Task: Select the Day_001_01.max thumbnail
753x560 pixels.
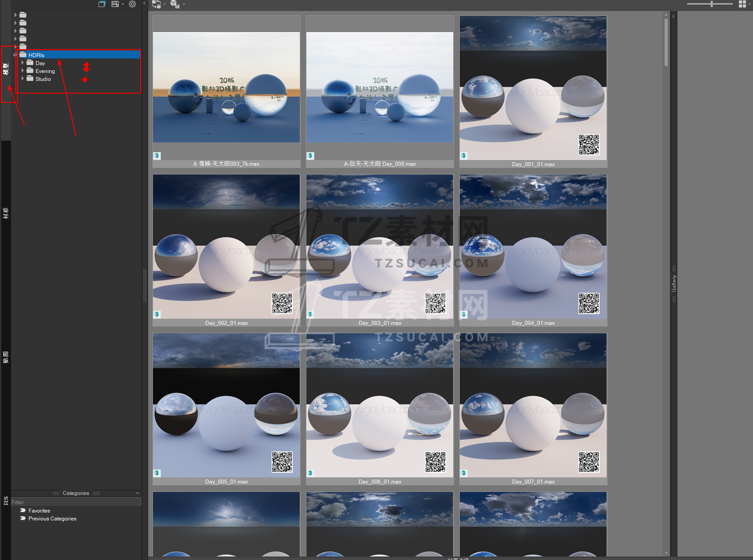Action: click(533, 91)
